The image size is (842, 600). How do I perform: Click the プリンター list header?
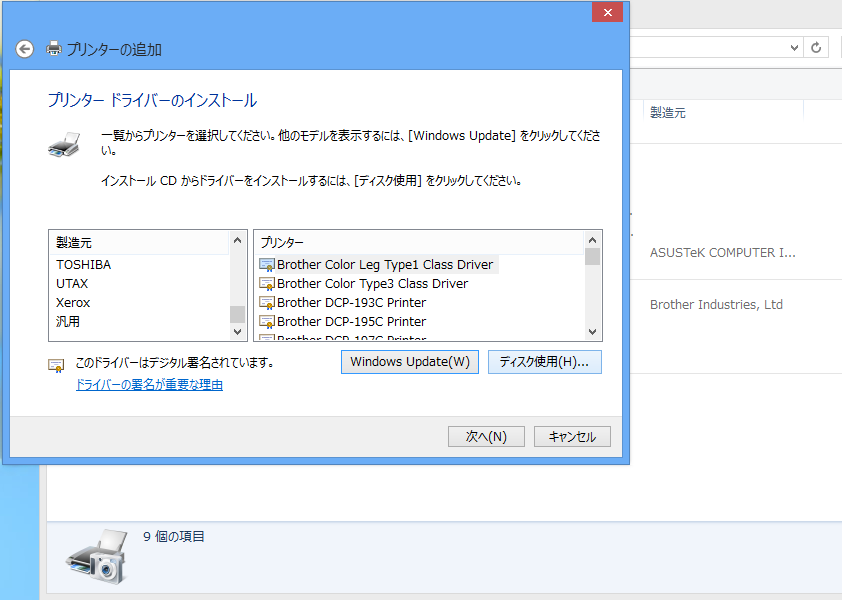coord(419,243)
